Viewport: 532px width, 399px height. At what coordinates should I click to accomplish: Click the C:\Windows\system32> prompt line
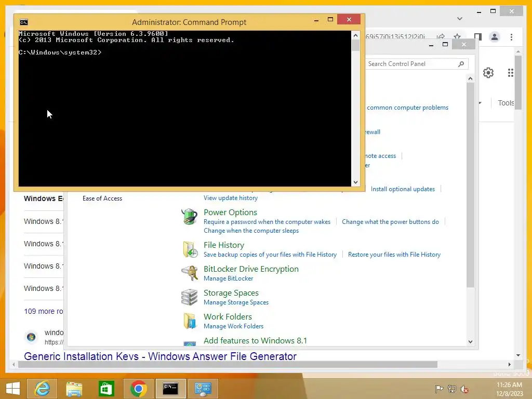click(x=60, y=52)
